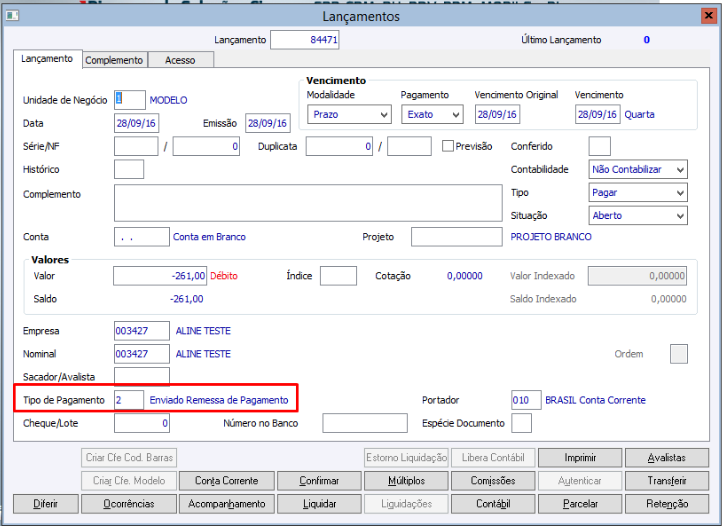Click the Tipo de Pagamento field

pos(129,400)
